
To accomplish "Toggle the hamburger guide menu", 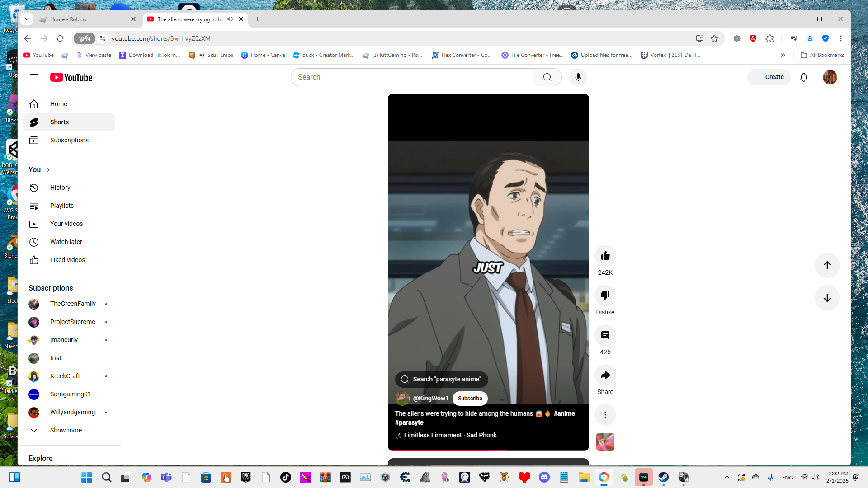I will (34, 77).
